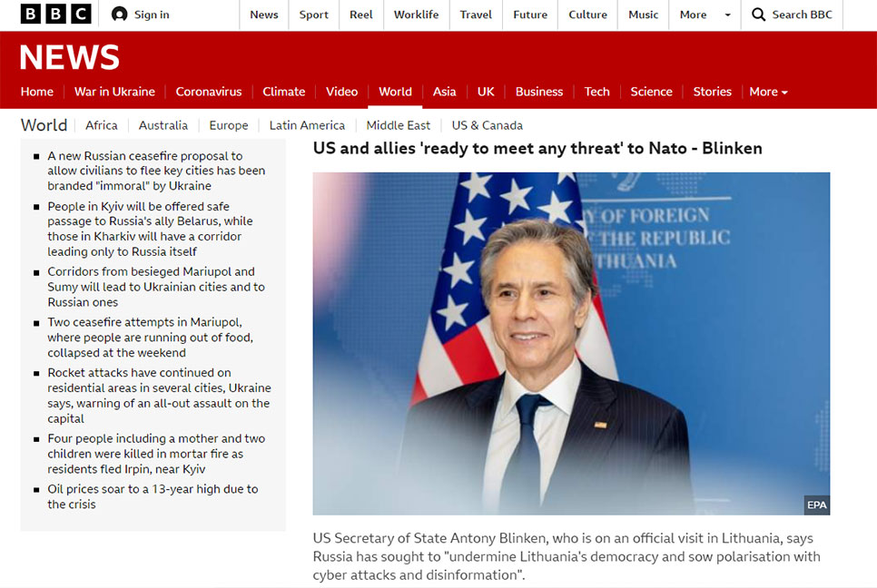
Task: Open the Asia tab
Action: pos(445,92)
